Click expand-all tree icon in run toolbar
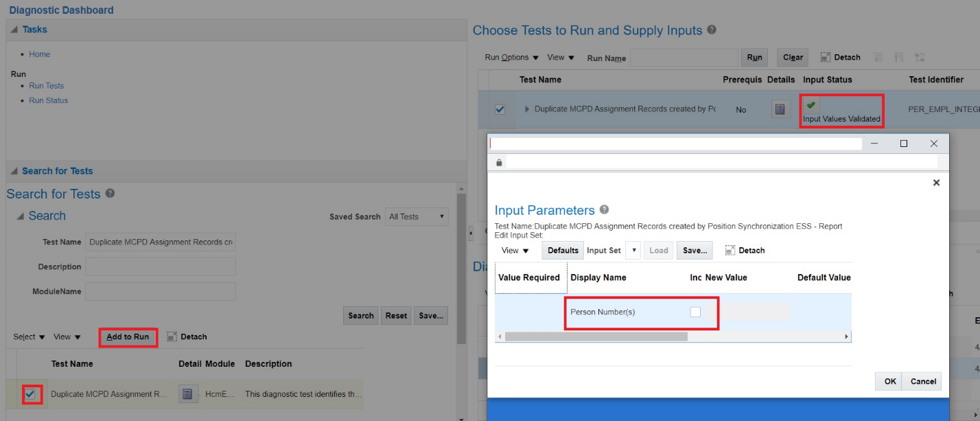Image resolution: width=980 pixels, height=421 pixels. click(878, 58)
